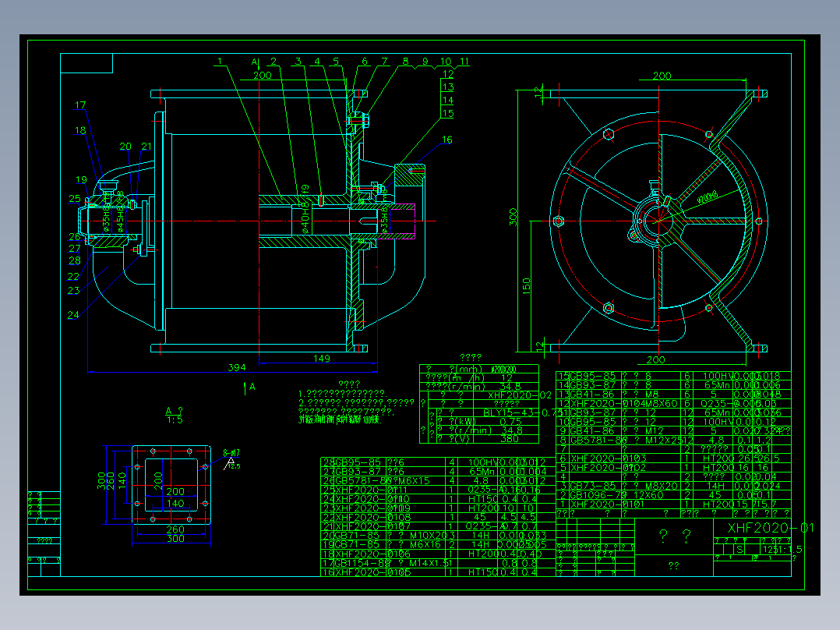Click the S mark in title block
The image size is (840, 630).
coord(739,550)
